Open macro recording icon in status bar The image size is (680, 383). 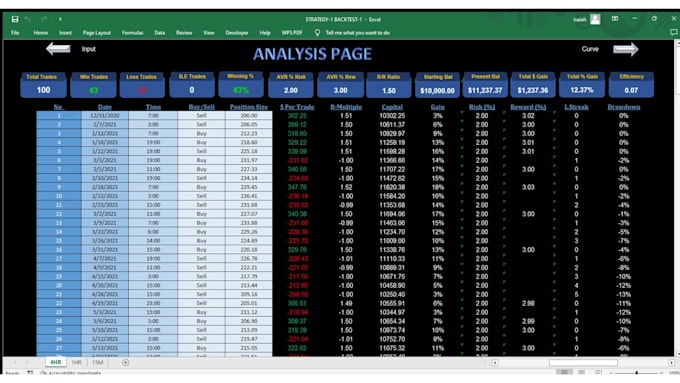pyautogui.click(x=30, y=372)
